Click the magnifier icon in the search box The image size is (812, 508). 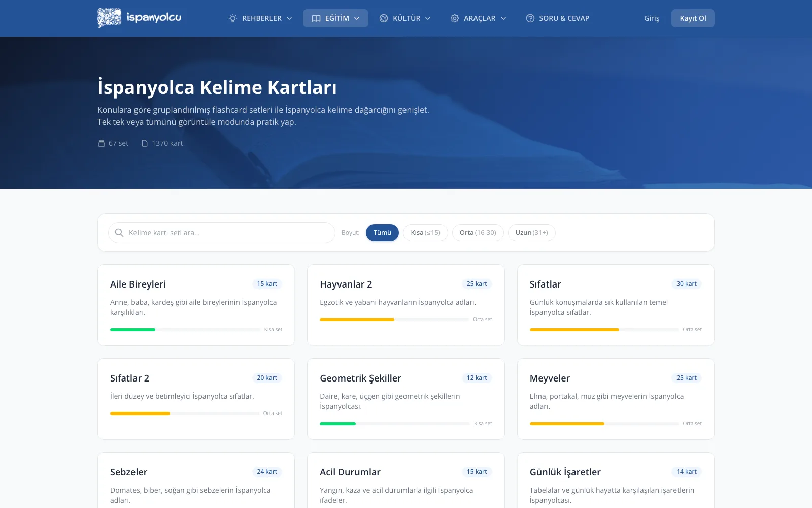119,233
